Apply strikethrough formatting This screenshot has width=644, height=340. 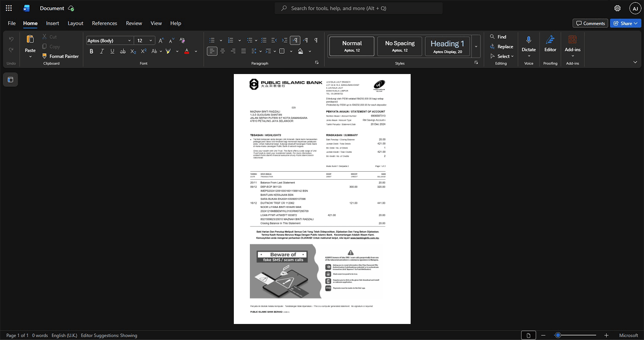pyautogui.click(x=123, y=51)
